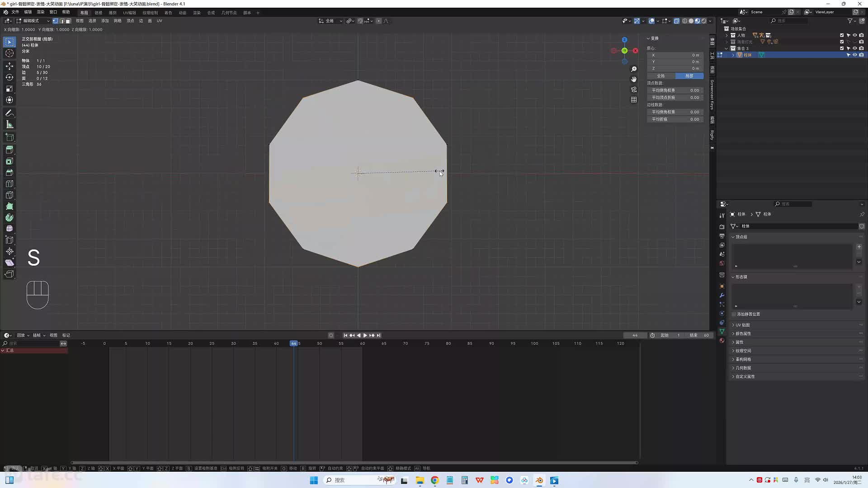Toggle render camera icon for 柱体 object

(861, 55)
